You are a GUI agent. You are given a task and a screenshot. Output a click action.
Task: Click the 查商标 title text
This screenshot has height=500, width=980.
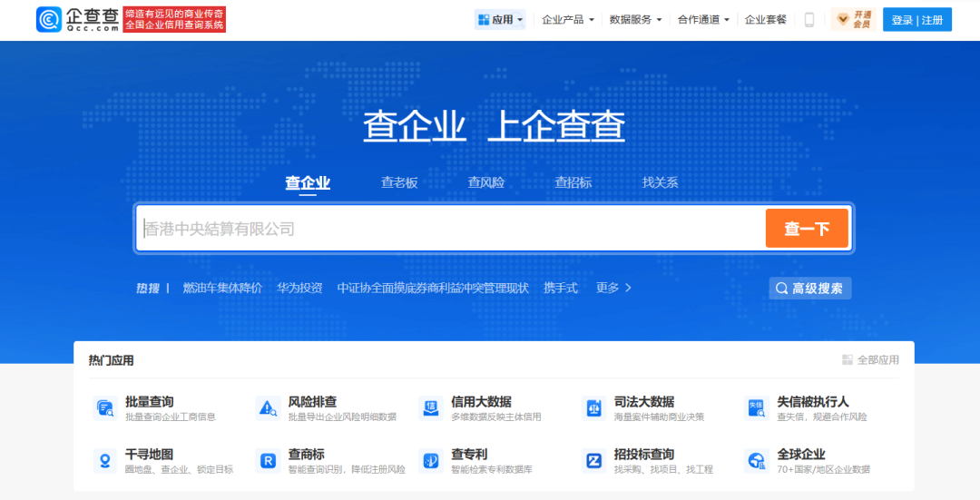tap(307, 454)
